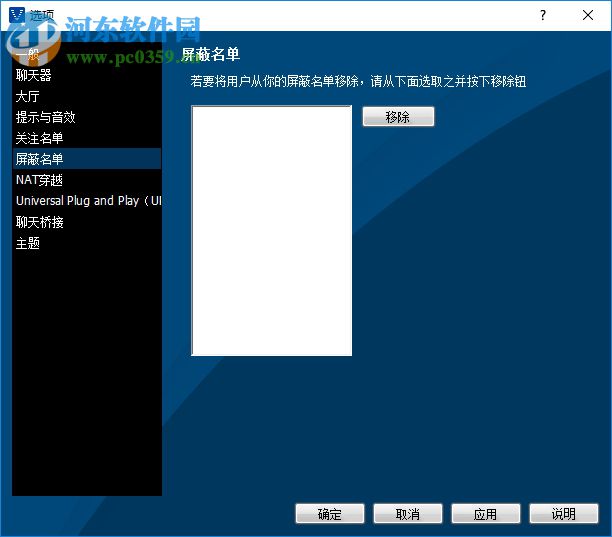This screenshot has width=612, height=537.
Task: Select the 屏蔽名单 sidebar entry
Action: click(x=87, y=159)
